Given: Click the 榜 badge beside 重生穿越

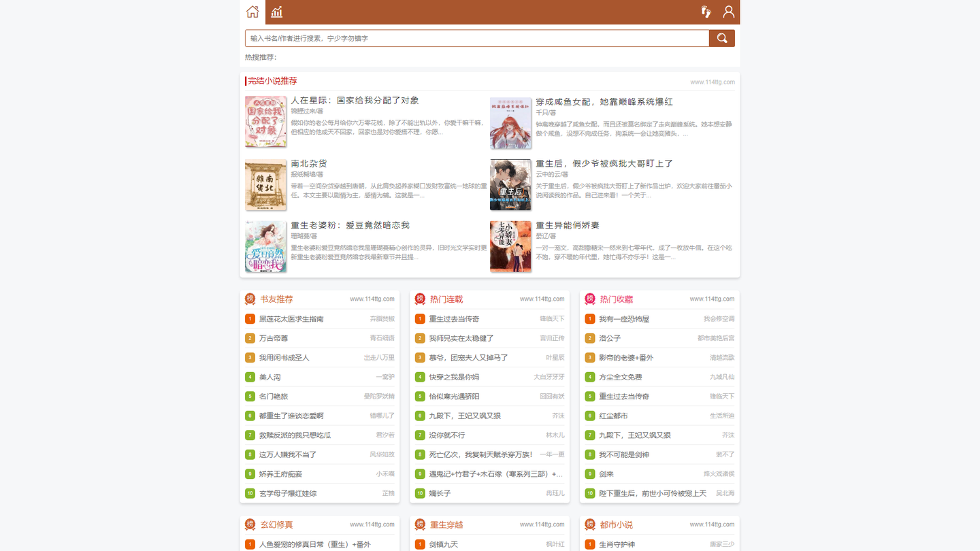Looking at the screenshot, I should click(420, 524).
